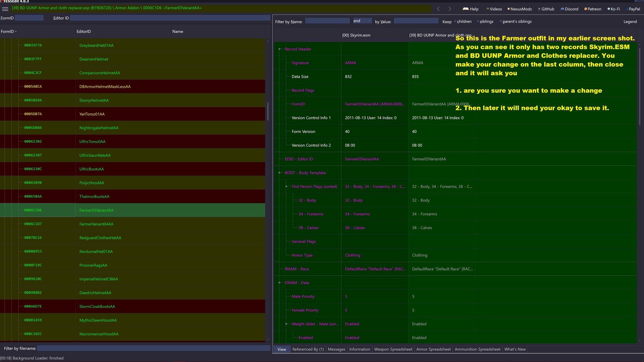The image size is (644, 362).
Task: Open the Messages tab
Action: [x=336, y=349]
